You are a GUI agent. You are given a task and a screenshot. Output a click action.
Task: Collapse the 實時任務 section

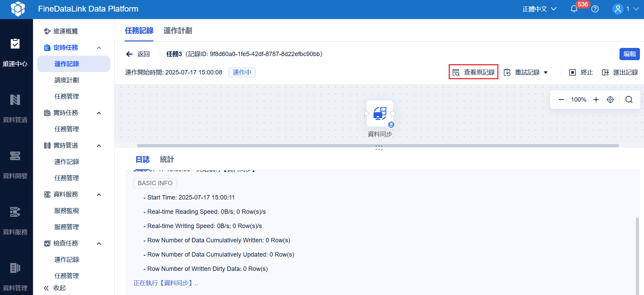[x=99, y=113]
